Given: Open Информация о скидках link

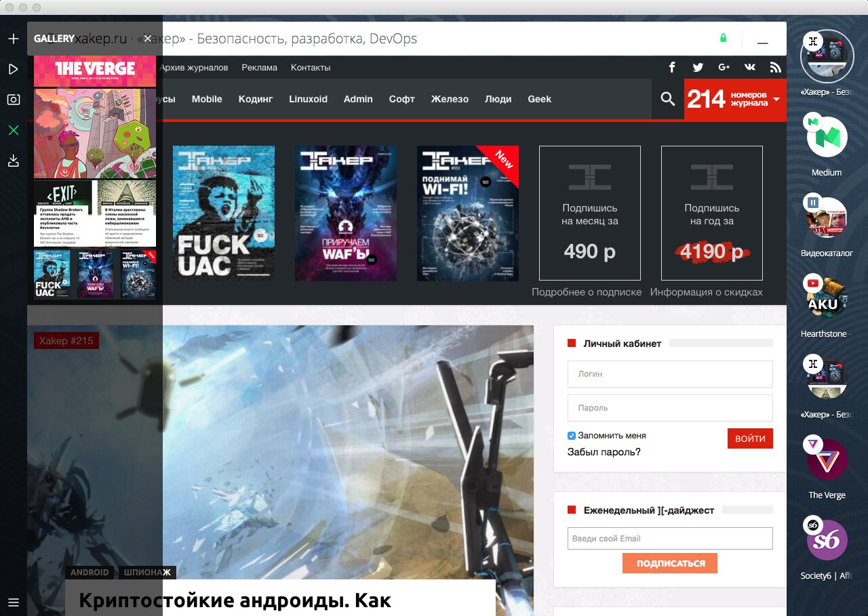Looking at the screenshot, I should click(707, 292).
